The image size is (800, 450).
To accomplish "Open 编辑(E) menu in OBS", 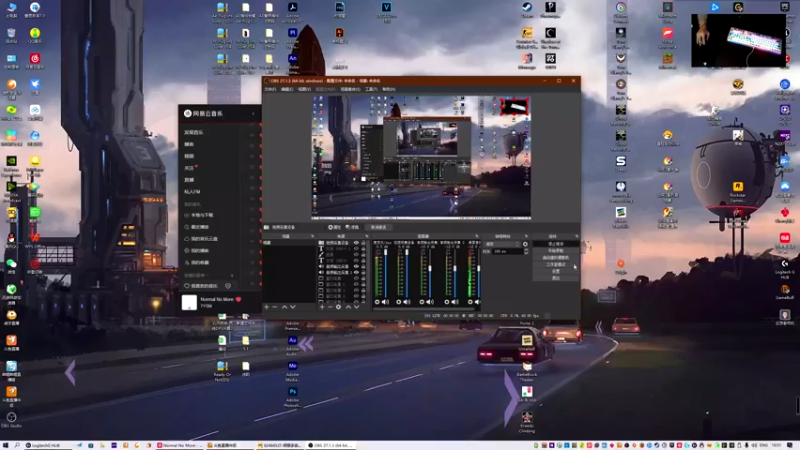I will pyautogui.click(x=287, y=89).
